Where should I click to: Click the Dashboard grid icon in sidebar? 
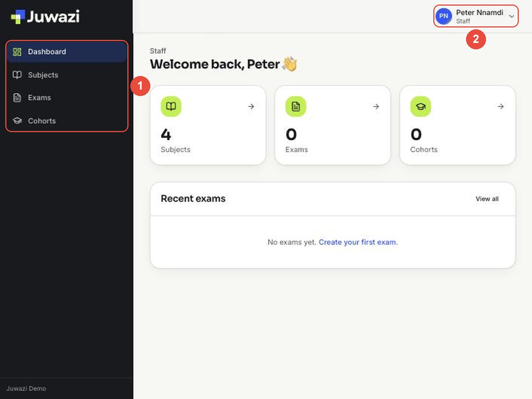(x=17, y=52)
